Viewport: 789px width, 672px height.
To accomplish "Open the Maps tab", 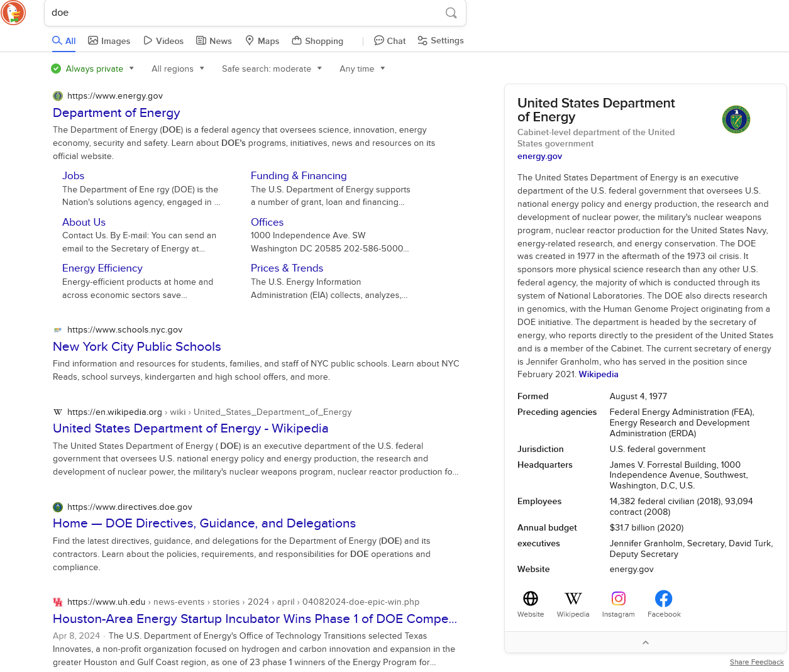I will (262, 41).
